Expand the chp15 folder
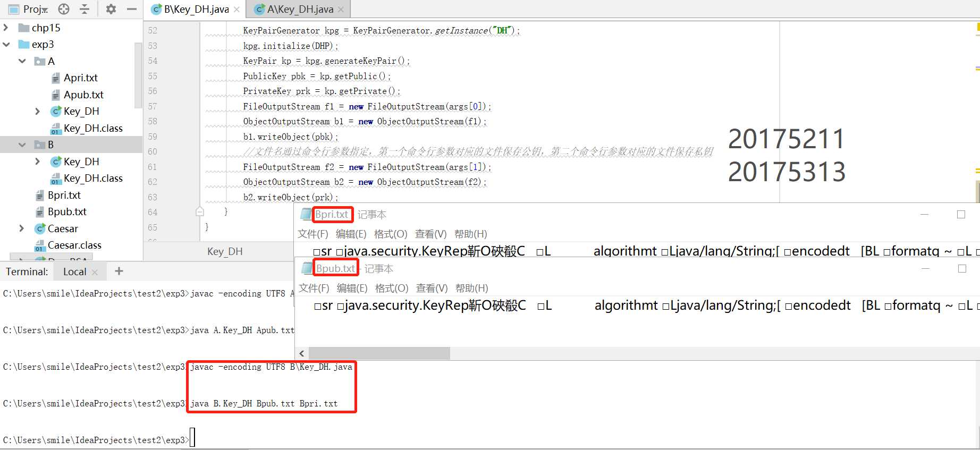This screenshot has height=450, width=980. pyautogui.click(x=6, y=28)
